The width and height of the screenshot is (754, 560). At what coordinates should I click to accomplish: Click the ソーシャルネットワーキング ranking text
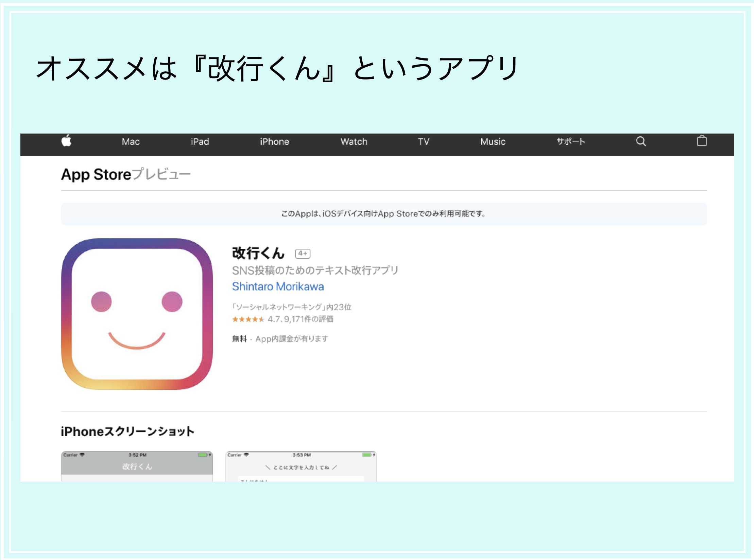[292, 307]
